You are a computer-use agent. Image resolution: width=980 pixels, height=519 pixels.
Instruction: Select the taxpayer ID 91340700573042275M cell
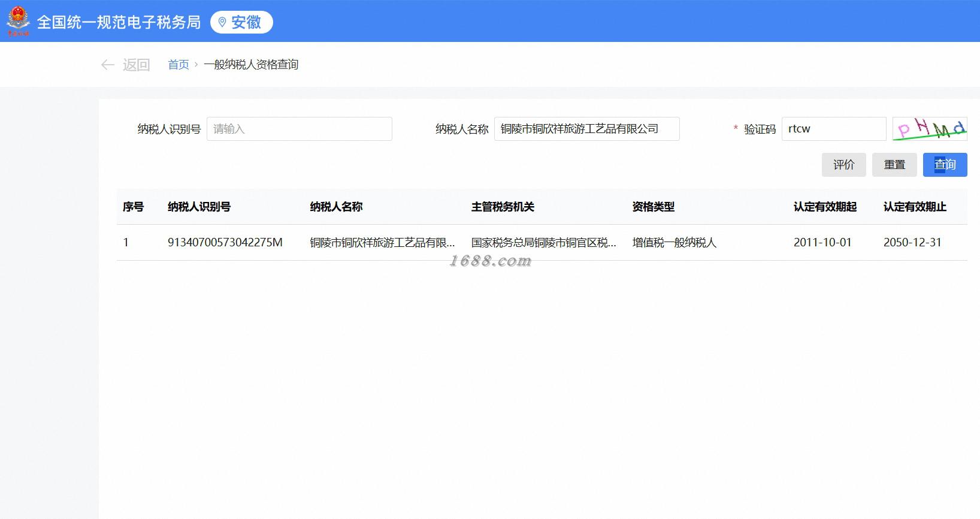point(225,243)
